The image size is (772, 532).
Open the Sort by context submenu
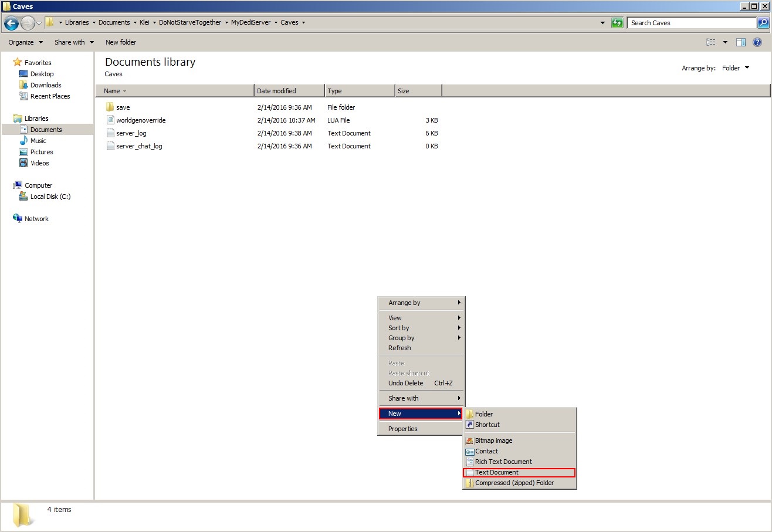point(421,328)
